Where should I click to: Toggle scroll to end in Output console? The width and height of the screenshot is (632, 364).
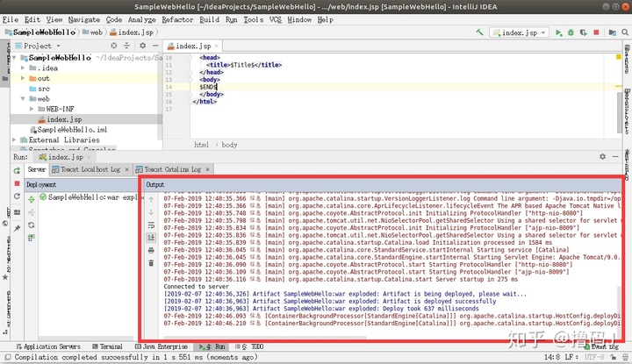[151, 238]
